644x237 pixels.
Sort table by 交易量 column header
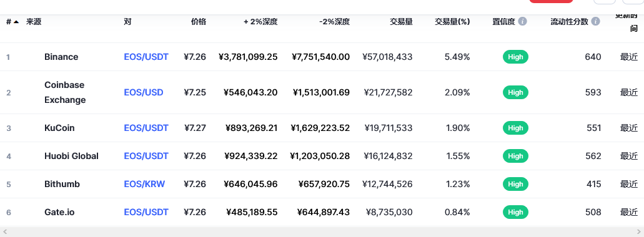(401, 22)
